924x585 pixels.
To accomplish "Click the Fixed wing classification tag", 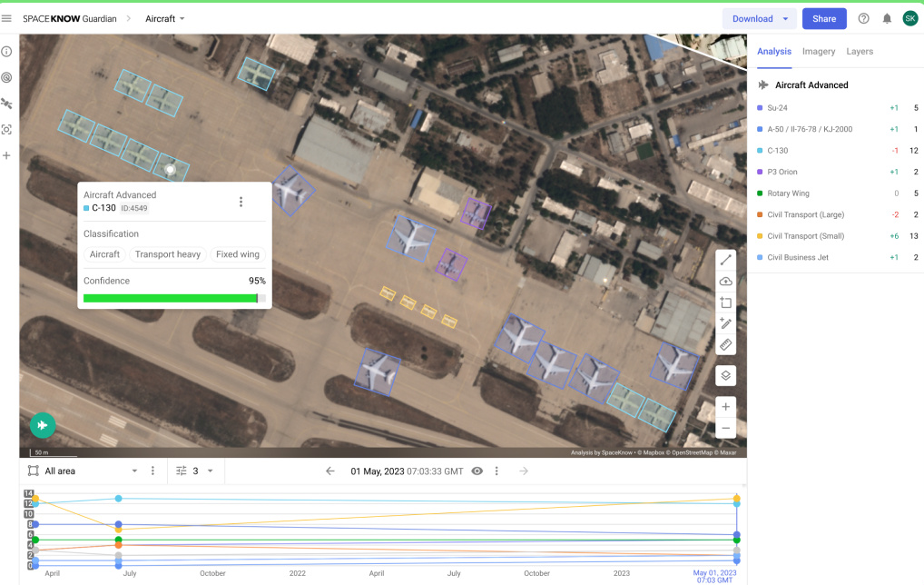I will click(x=238, y=254).
